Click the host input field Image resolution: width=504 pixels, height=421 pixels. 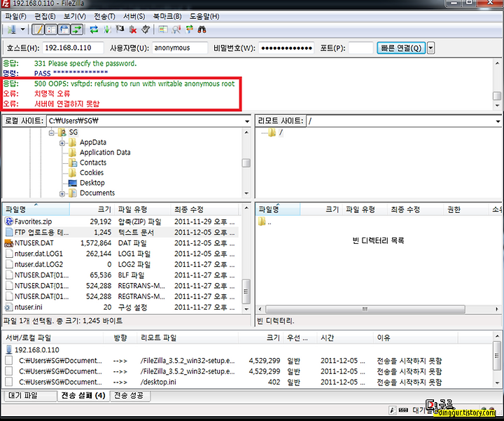tap(73, 48)
